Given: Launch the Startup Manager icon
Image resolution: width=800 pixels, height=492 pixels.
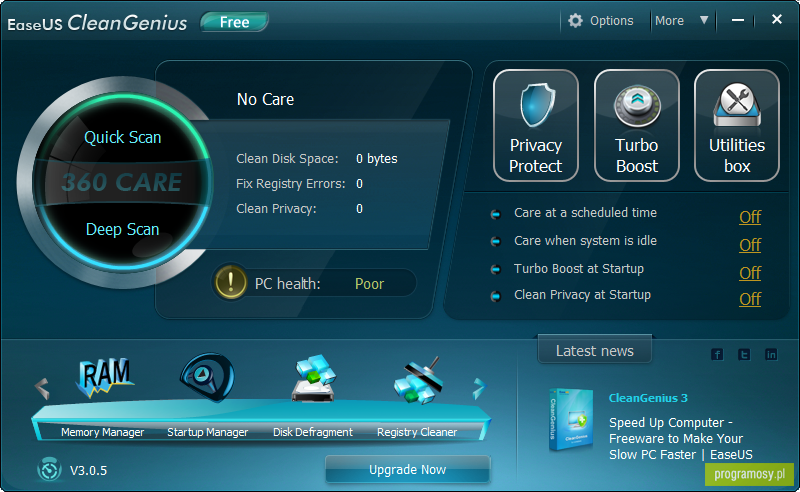Looking at the screenshot, I should (x=207, y=378).
